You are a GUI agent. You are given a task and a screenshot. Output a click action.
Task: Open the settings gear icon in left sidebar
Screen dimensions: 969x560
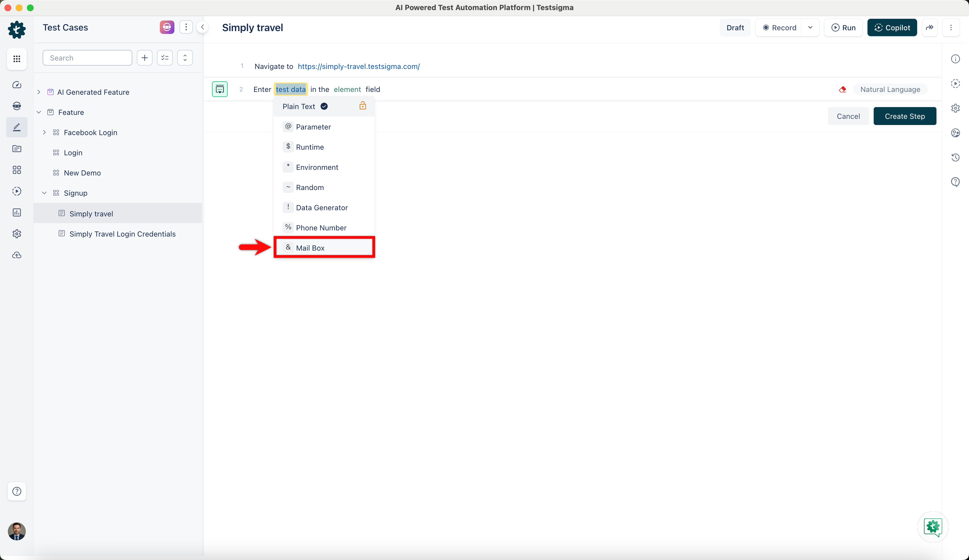[x=17, y=234]
